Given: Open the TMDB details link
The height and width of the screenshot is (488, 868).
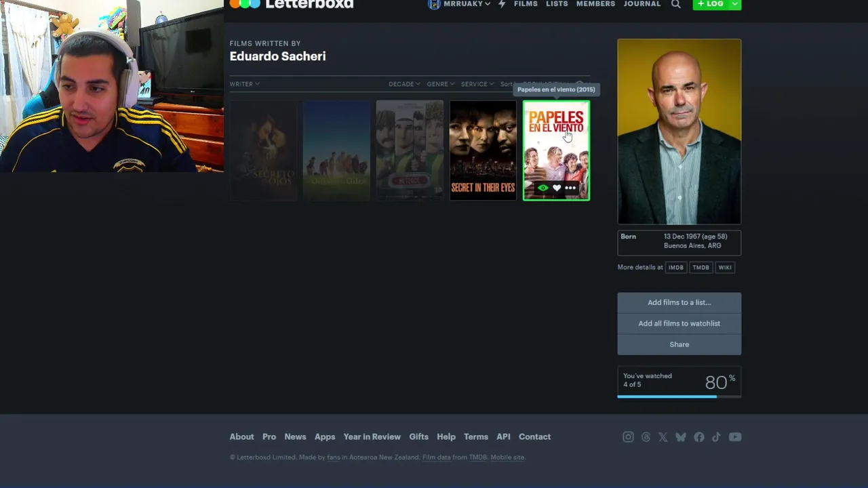Looking at the screenshot, I should 701,268.
